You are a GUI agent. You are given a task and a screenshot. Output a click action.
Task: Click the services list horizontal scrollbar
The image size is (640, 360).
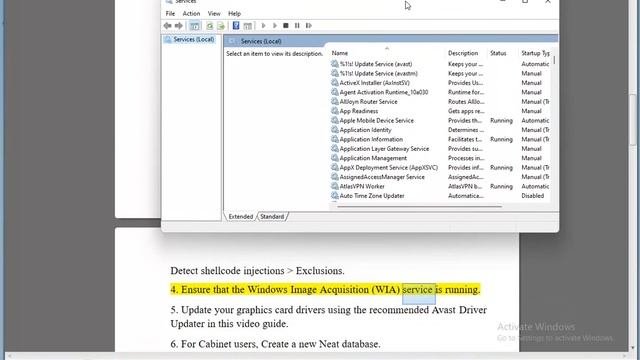coord(420,207)
